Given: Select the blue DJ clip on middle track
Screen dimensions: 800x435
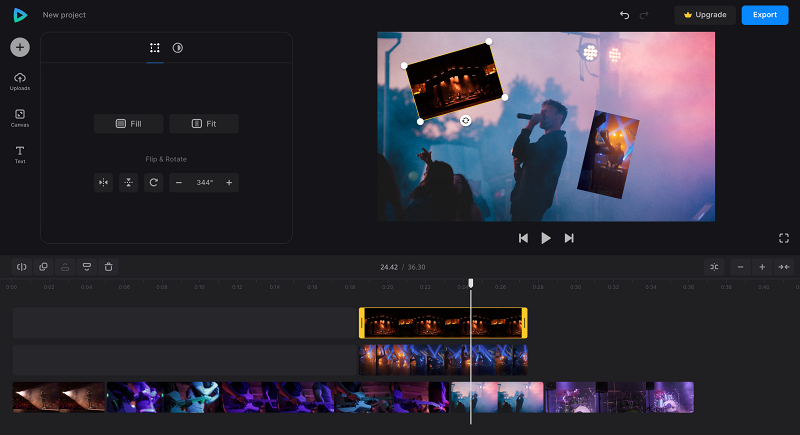Looking at the screenshot, I should coord(443,360).
